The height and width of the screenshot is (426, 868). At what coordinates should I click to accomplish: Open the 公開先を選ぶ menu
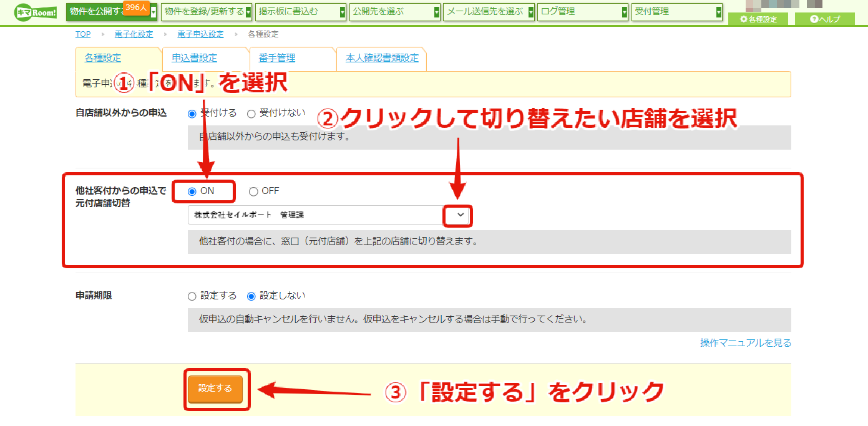coord(395,12)
